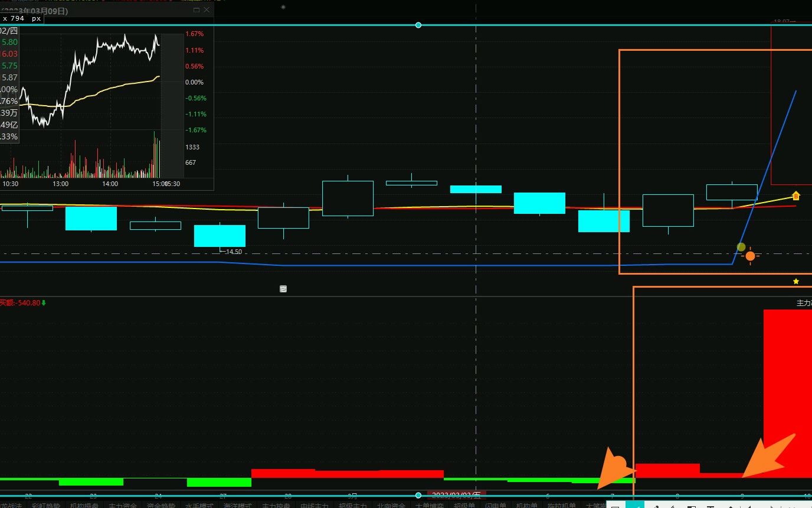This screenshot has width=812, height=508.
Task: Click the 14:00 time label in mini-chart
Action: tap(110, 184)
